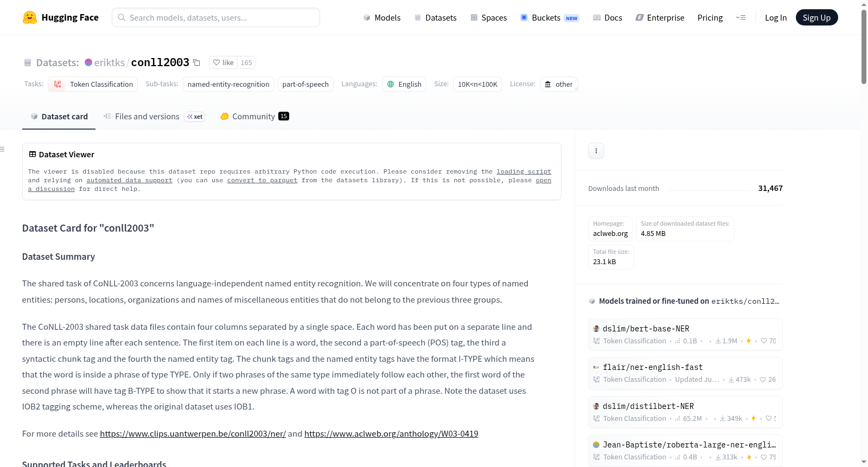Open the Docs navigation item

[x=608, y=17]
